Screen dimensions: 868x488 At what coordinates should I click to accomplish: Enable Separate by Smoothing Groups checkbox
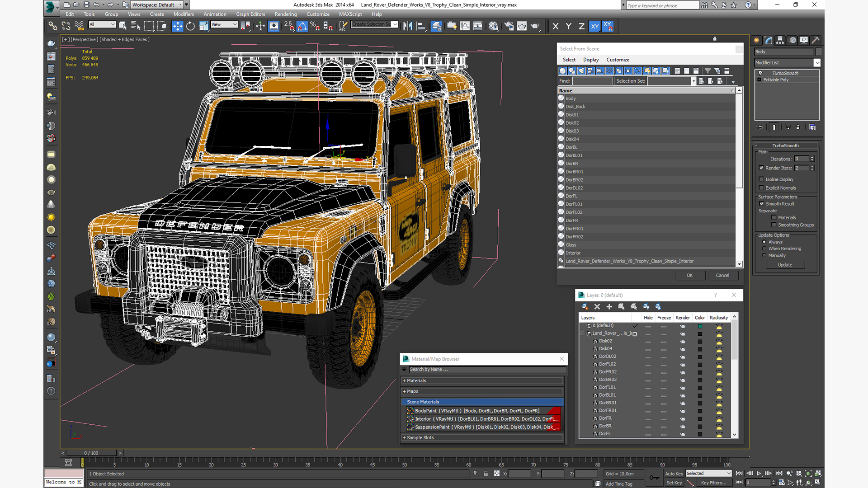tap(774, 225)
